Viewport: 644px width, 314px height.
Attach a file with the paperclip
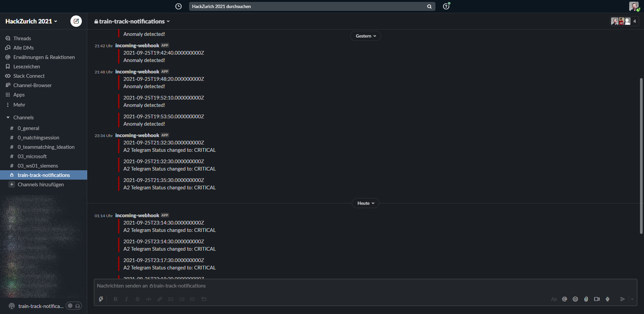click(586, 299)
